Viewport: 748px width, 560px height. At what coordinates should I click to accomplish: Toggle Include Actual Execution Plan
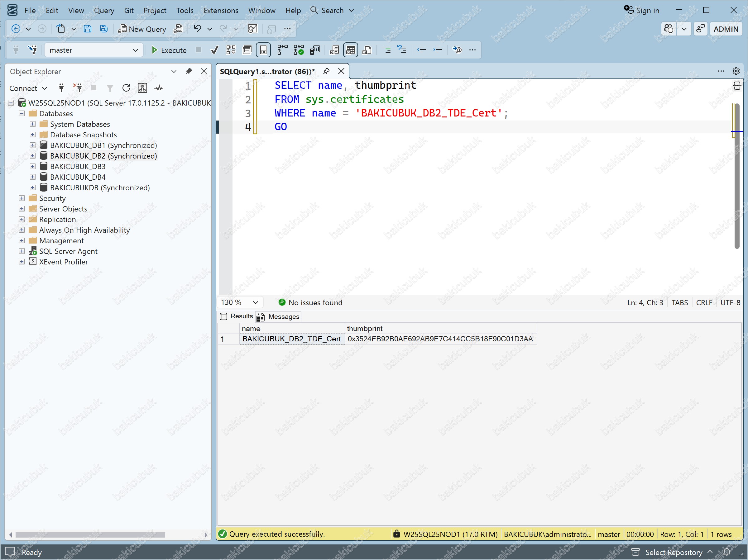pyautogui.click(x=282, y=50)
